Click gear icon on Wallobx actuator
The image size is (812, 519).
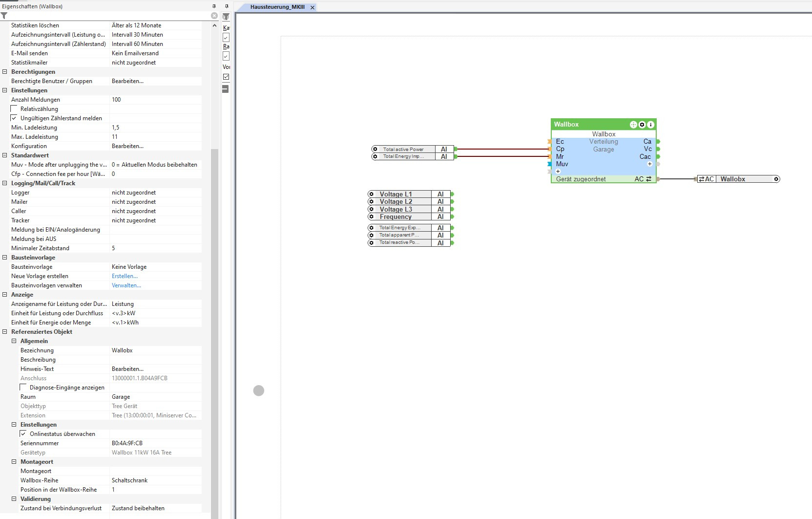point(776,179)
